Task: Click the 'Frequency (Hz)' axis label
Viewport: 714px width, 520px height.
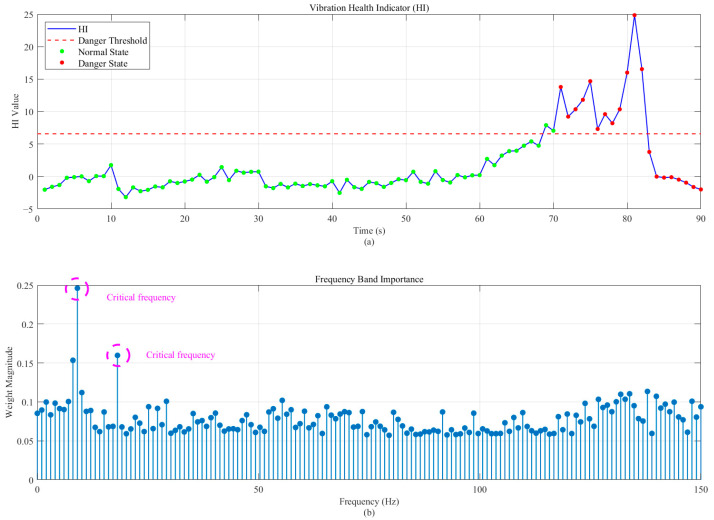Action: pyautogui.click(x=369, y=502)
